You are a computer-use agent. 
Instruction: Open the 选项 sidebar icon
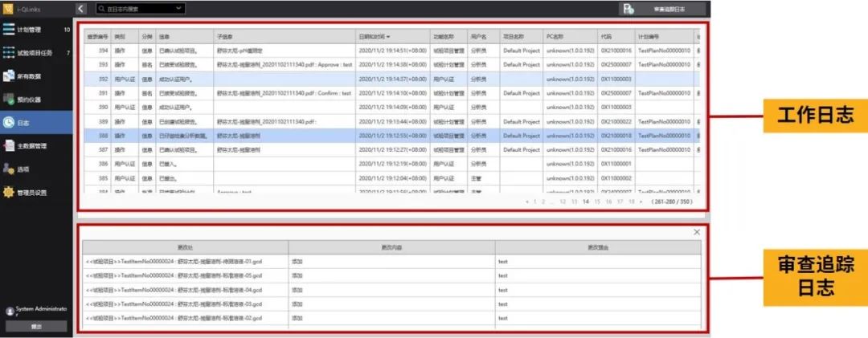[8, 169]
